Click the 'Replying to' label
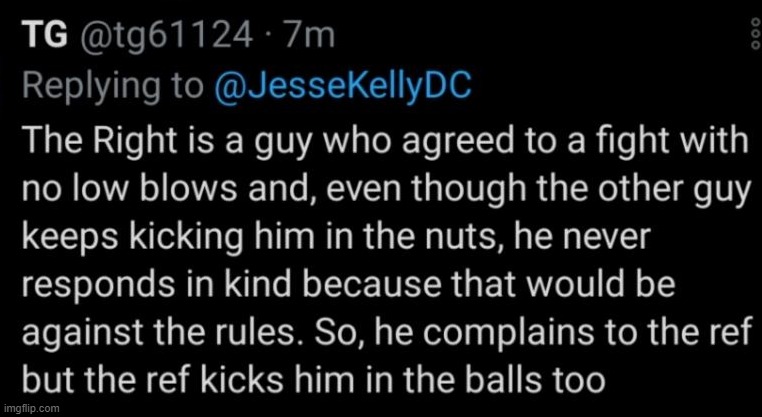This screenshot has width=762, height=417. 113,87
